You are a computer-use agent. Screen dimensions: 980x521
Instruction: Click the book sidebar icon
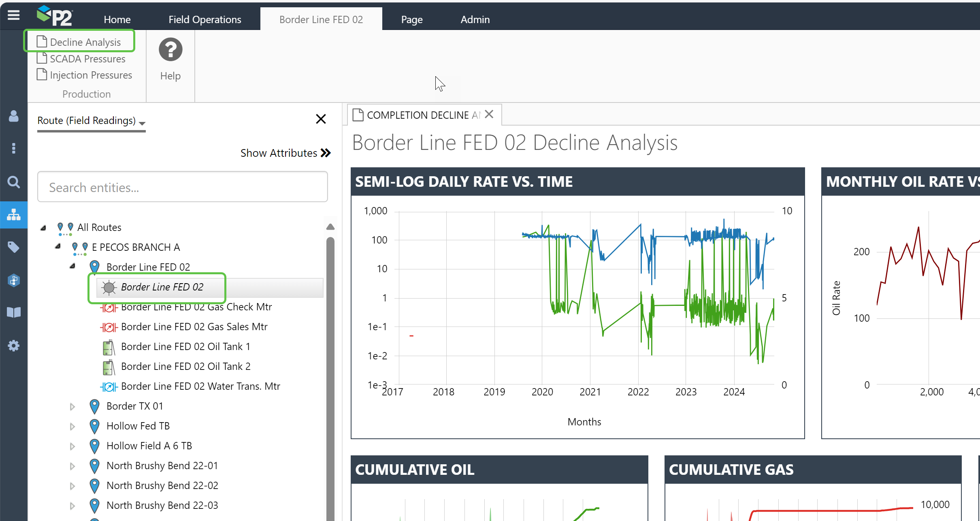(14, 312)
